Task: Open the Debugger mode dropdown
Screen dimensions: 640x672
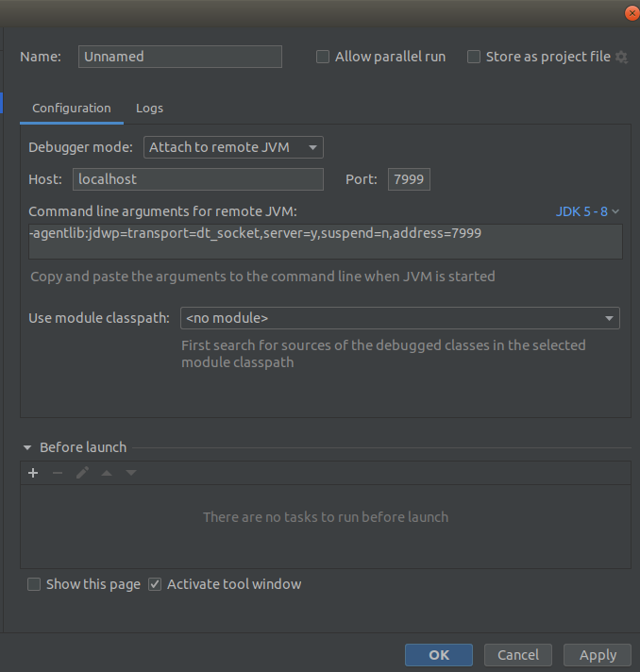Action: point(233,147)
